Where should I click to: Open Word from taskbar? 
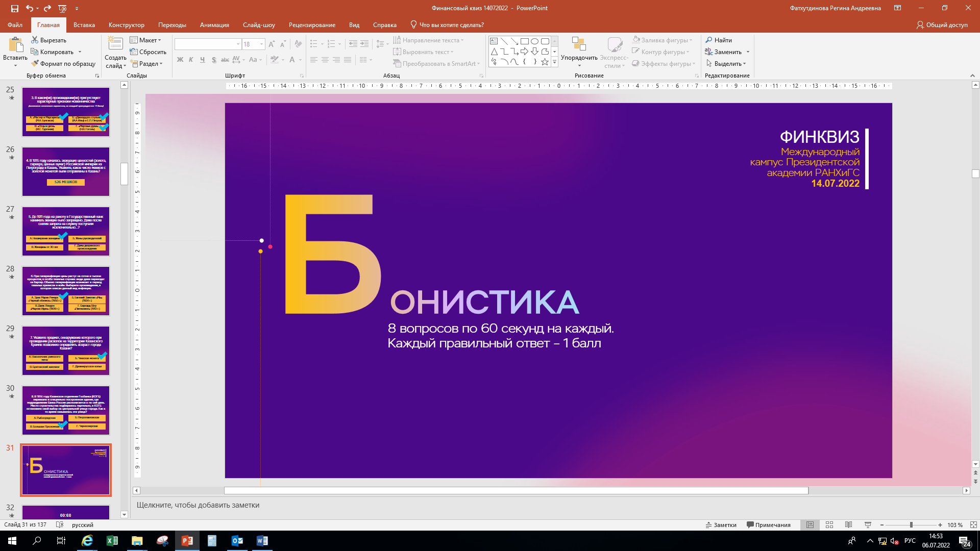tap(262, 541)
